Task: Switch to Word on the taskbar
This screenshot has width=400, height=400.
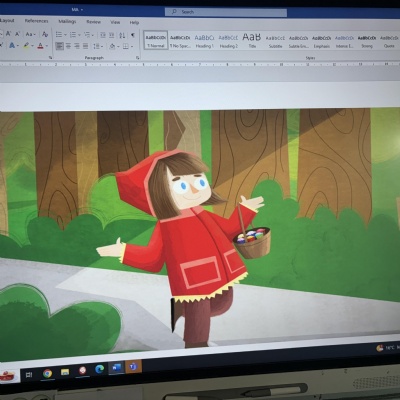Action: point(116,368)
